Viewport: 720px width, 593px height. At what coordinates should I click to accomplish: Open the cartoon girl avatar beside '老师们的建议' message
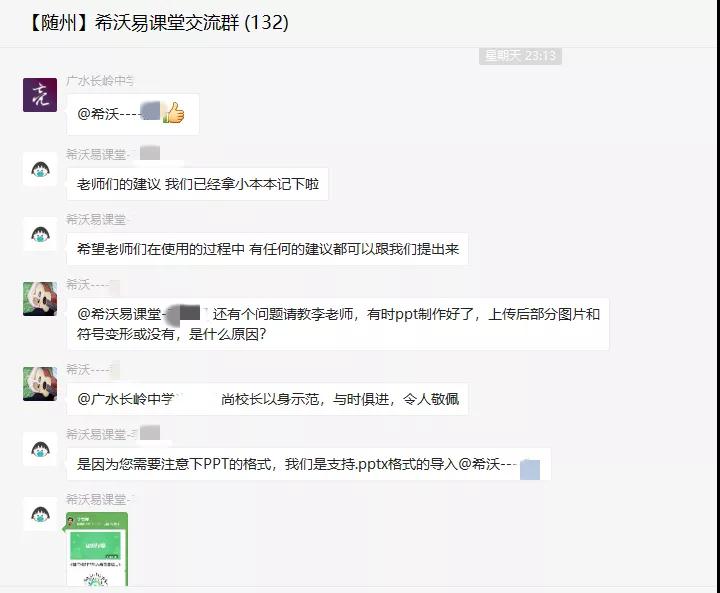(x=40, y=169)
